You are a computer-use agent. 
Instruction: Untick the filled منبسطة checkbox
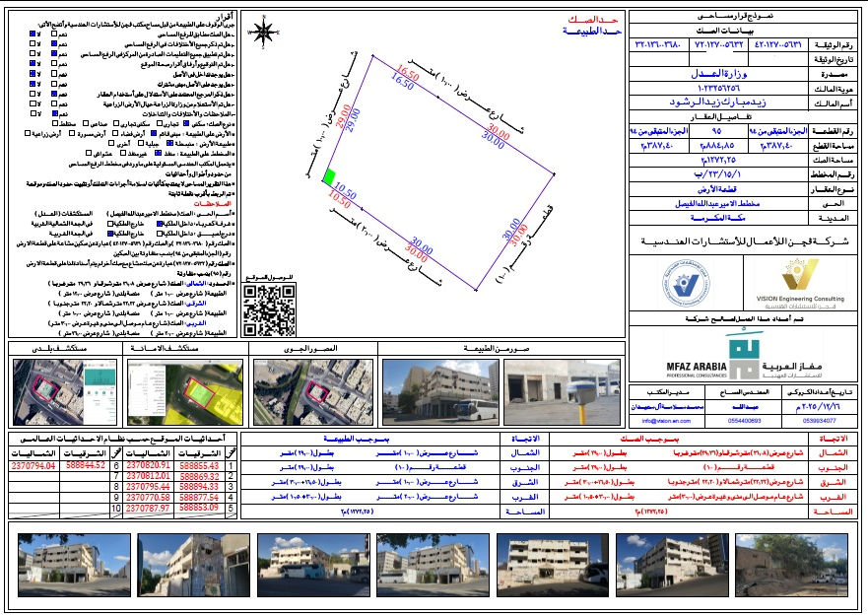pyautogui.click(x=169, y=144)
